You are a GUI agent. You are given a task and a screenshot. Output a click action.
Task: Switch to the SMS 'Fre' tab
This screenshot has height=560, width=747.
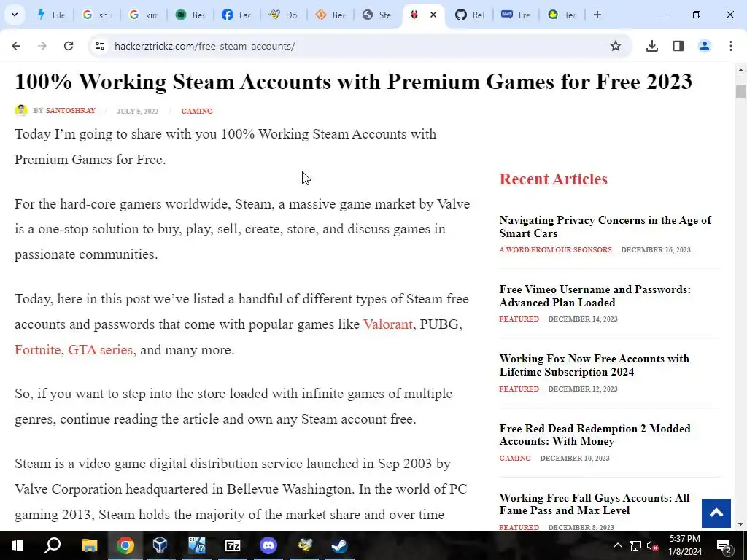click(x=516, y=15)
